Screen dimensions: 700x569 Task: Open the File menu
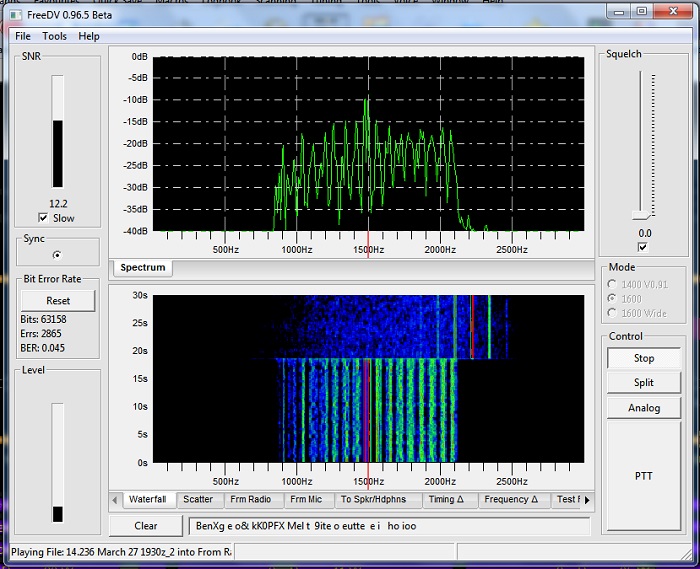[x=23, y=36]
